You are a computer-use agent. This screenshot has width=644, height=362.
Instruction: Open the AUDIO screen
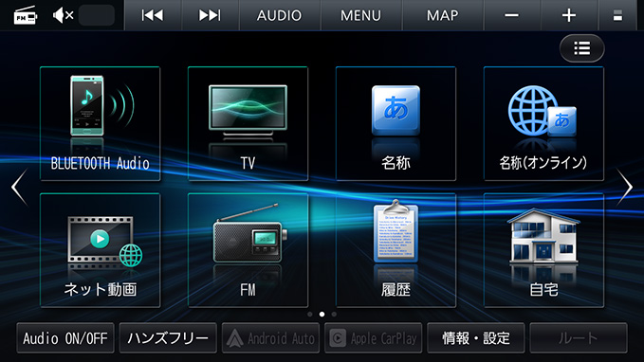point(279,15)
